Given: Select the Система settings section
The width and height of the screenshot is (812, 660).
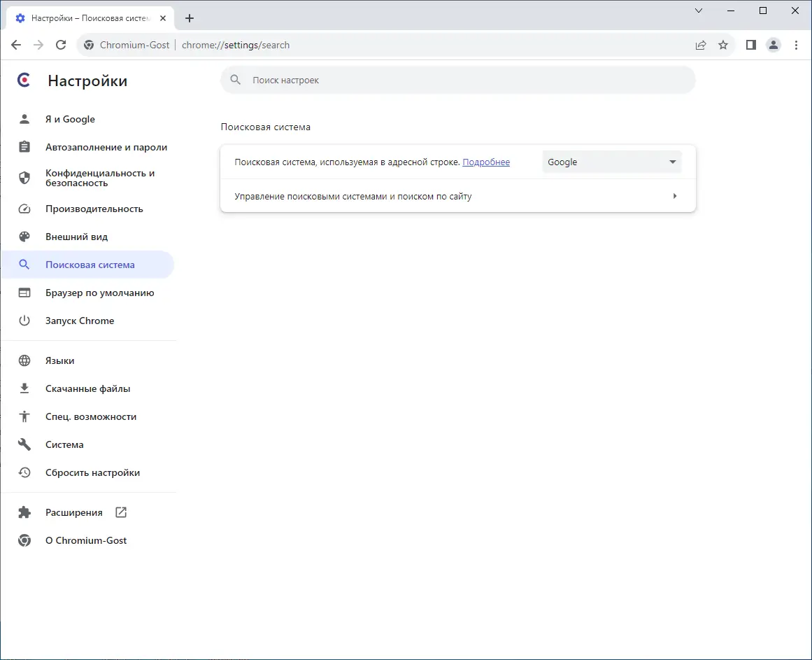Looking at the screenshot, I should (64, 444).
